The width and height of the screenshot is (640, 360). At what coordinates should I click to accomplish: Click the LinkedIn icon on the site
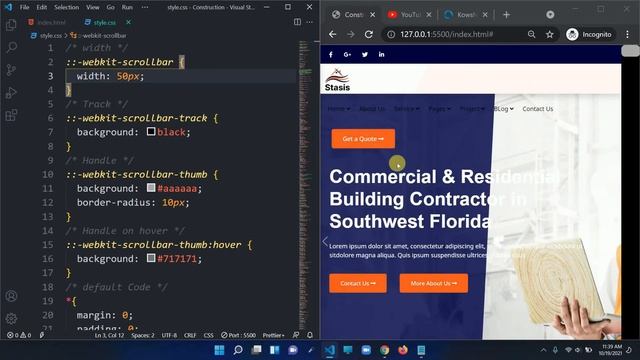tap(381, 54)
